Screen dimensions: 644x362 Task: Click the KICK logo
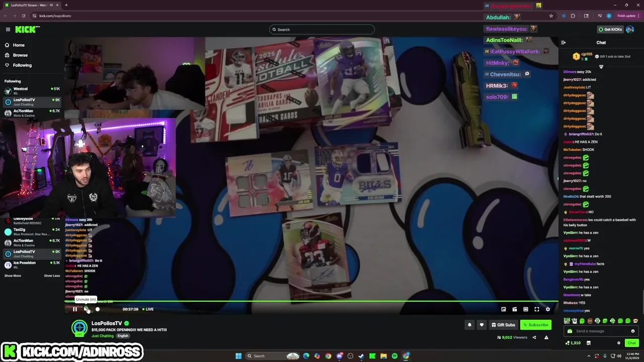27,30
